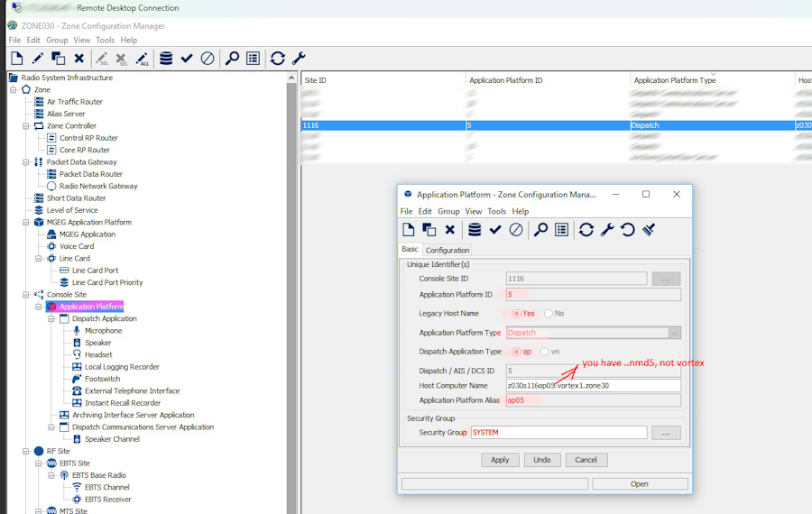Image resolution: width=812 pixels, height=514 pixels.
Task: Collapse the Zone Controller node
Action: click(x=26, y=125)
